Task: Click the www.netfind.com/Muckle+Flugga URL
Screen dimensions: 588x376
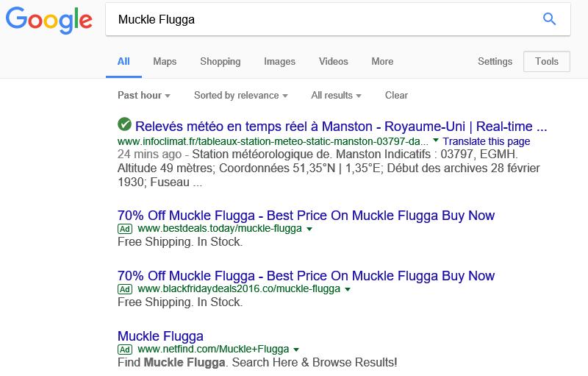Action: click(213, 350)
